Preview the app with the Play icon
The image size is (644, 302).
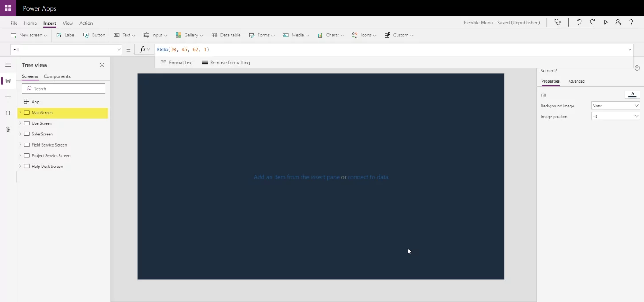point(605,22)
